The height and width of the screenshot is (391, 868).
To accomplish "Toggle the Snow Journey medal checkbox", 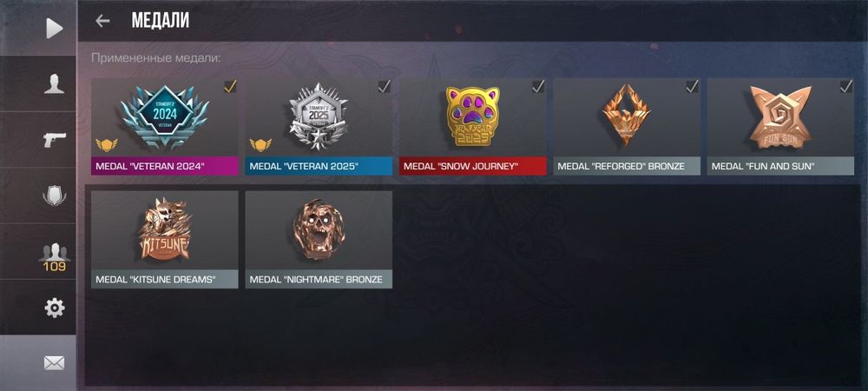I will point(538,86).
